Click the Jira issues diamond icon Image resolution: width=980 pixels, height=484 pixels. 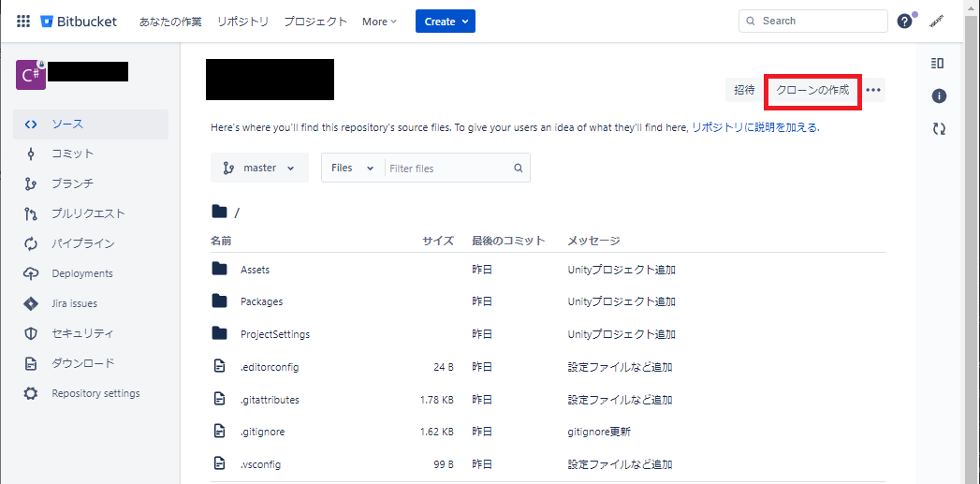tap(31, 304)
